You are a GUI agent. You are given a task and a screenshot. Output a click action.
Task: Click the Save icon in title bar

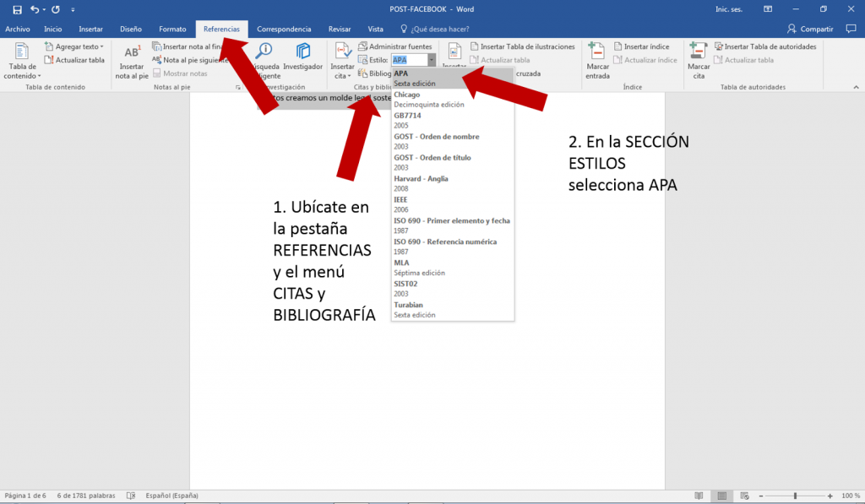click(x=17, y=9)
